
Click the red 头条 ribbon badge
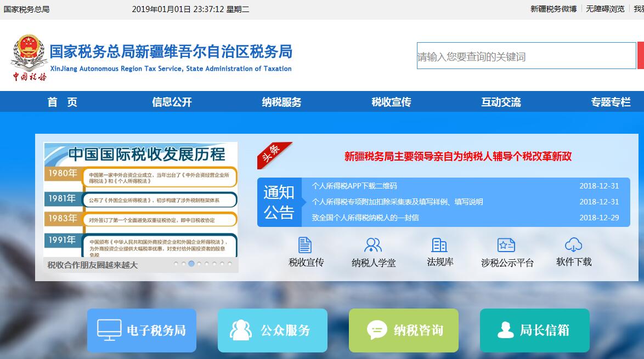(x=274, y=155)
